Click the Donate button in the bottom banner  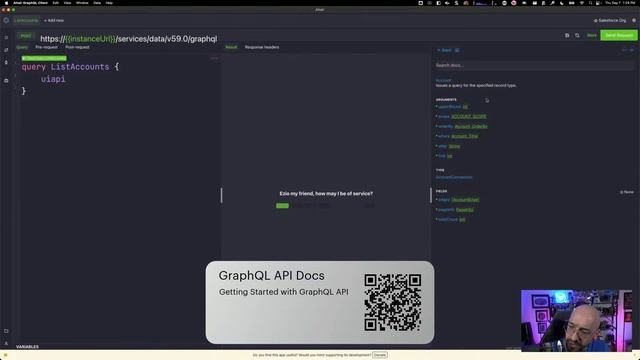(x=380, y=355)
